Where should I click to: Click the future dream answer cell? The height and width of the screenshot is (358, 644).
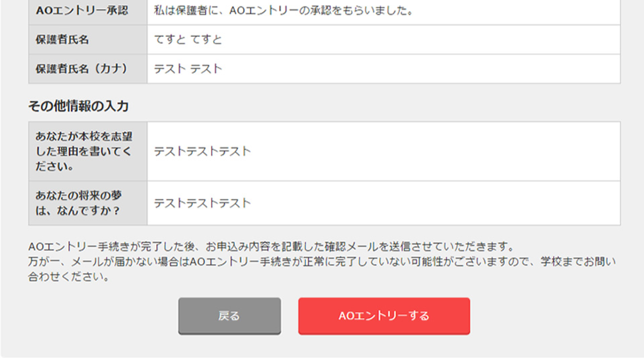tap(201, 202)
